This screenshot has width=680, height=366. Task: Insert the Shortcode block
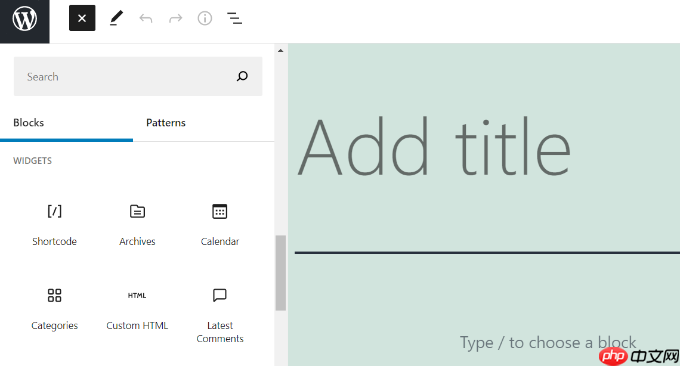54,225
